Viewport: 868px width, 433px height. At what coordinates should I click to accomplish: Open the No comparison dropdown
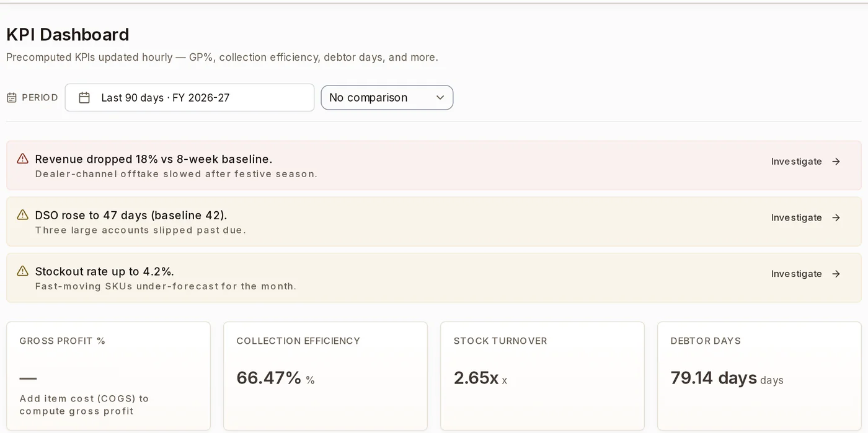387,98
